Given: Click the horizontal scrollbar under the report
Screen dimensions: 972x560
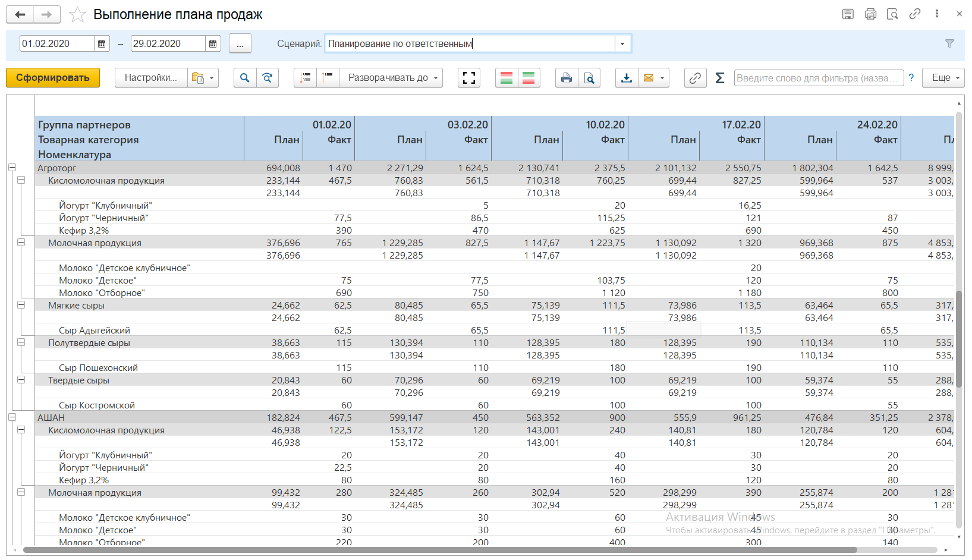Looking at the screenshot, I should (440, 550).
